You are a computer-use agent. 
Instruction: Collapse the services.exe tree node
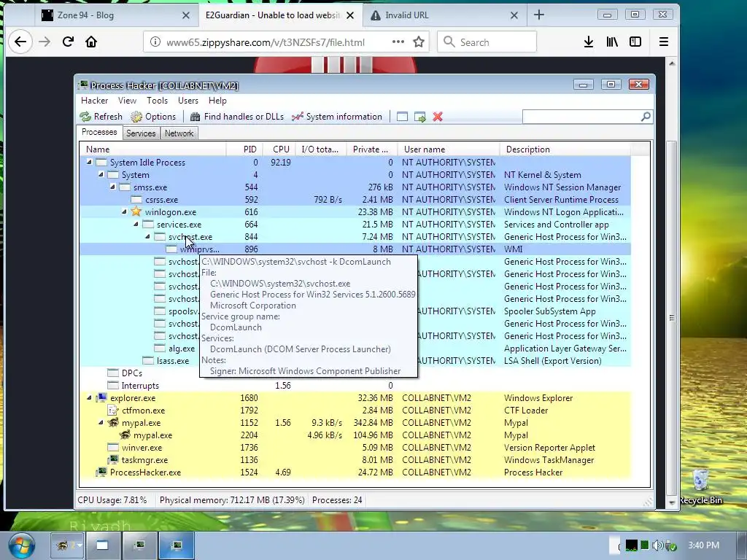point(136,224)
